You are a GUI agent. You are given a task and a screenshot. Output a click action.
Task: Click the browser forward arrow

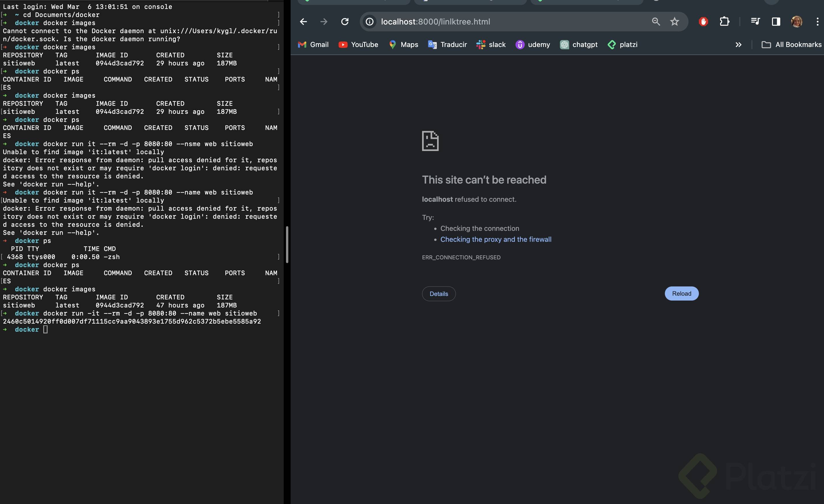[x=324, y=22]
